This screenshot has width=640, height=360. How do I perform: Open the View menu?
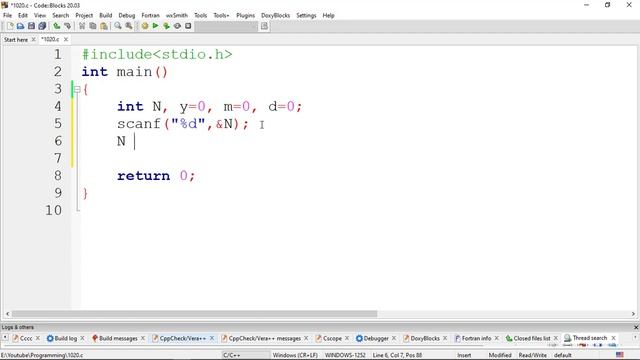pos(40,16)
